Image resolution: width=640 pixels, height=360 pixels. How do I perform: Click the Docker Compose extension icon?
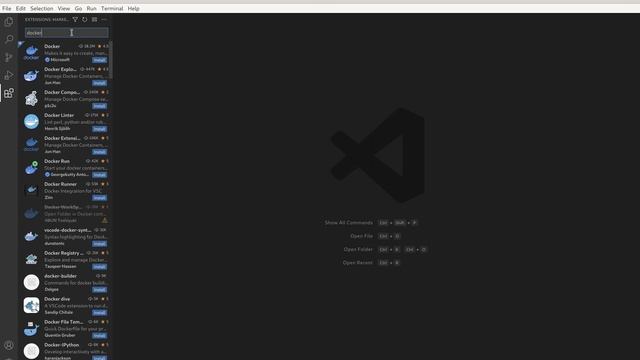tap(31, 99)
